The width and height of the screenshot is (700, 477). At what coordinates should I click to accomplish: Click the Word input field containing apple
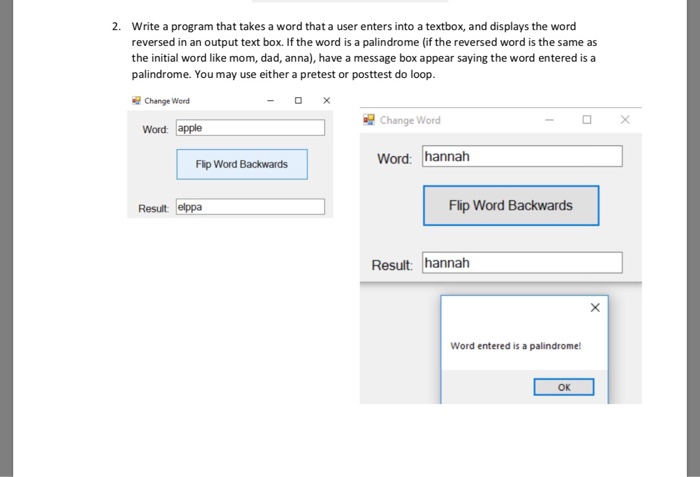pos(250,128)
